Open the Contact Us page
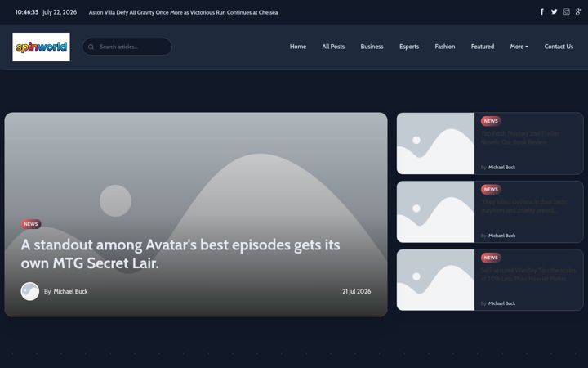Viewport: 588px width, 368px height. pyautogui.click(x=559, y=47)
